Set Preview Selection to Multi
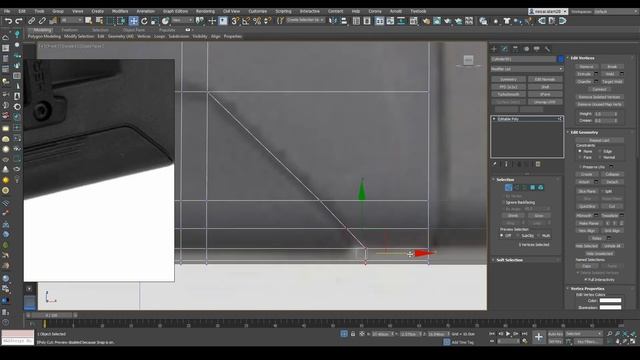 (539, 236)
